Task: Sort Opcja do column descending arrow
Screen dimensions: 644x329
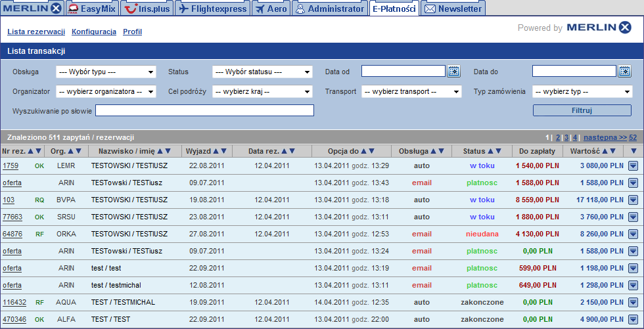Action: pos(371,151)
